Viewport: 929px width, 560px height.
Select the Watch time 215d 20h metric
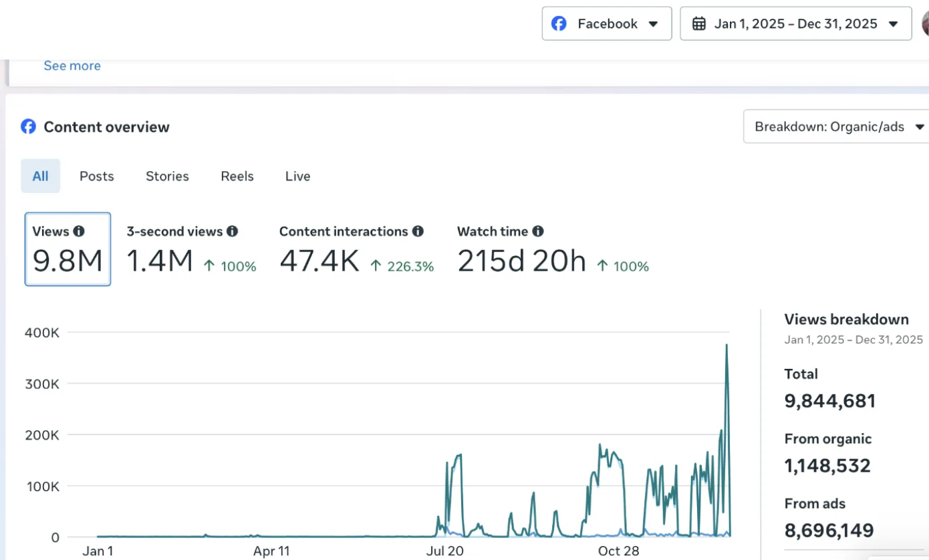(x=553, y=249)
